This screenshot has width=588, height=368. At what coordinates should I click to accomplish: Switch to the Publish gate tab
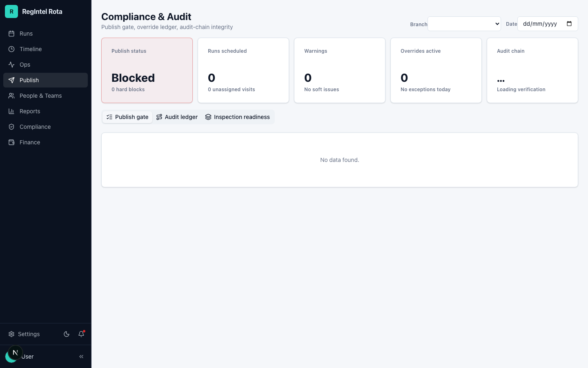tap(127, 117)
